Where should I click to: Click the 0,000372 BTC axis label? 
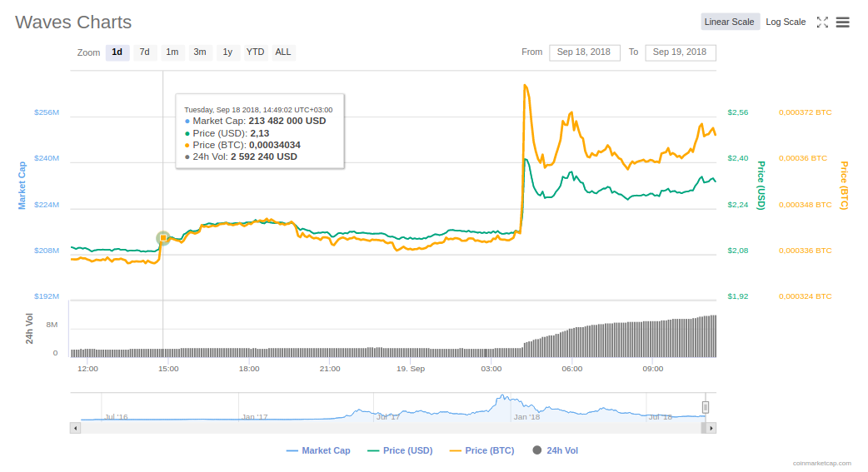805,112
